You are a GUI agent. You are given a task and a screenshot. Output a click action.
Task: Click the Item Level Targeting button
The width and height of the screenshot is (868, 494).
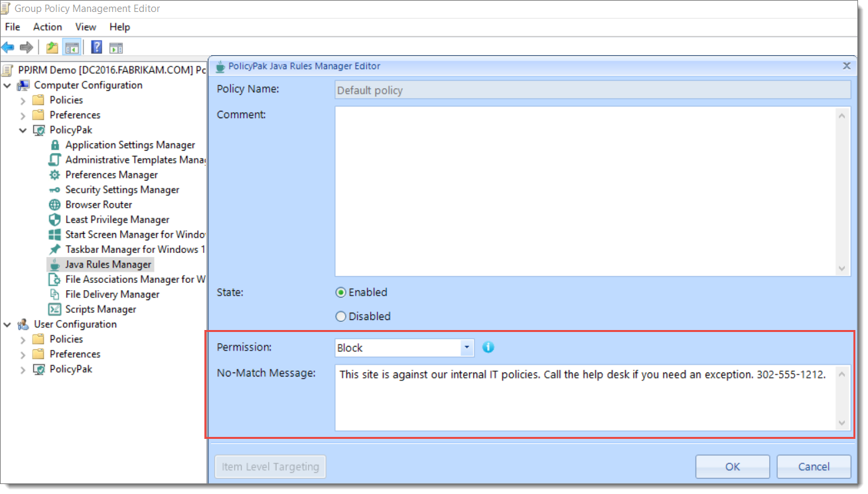click(x=270, y=467)
